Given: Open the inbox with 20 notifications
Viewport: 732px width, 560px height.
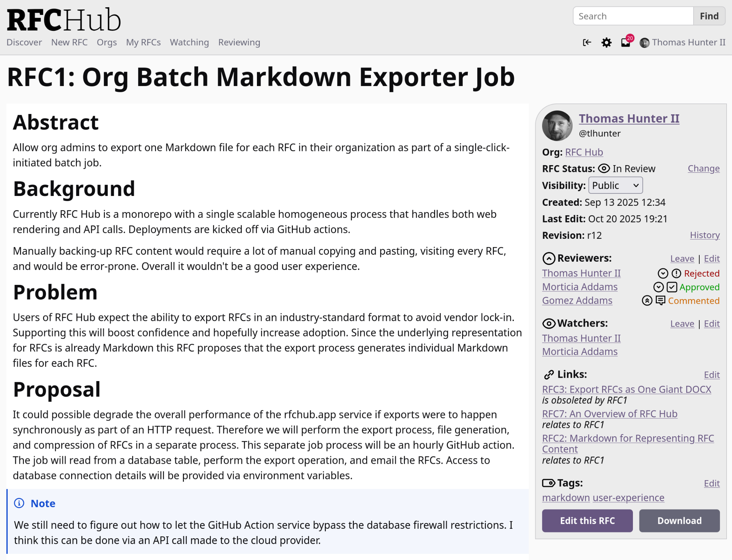Looking at the screenshot, I should tap(626, 42).
